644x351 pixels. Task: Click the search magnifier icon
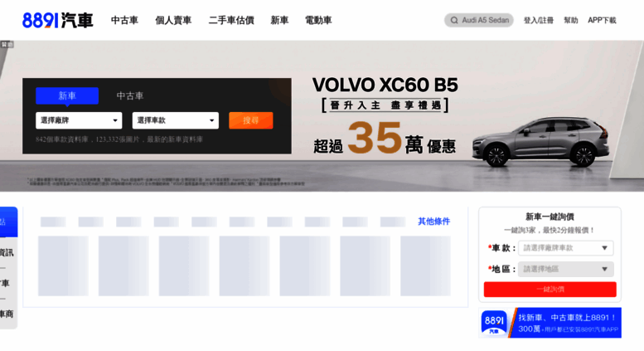coord(454,20)
